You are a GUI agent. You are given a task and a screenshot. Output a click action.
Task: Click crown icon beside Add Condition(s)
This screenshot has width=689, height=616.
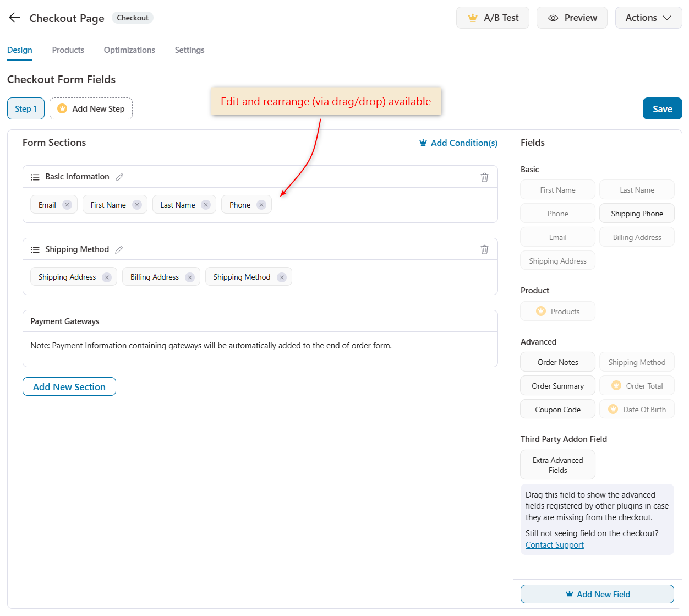click(x=423, y=143)
